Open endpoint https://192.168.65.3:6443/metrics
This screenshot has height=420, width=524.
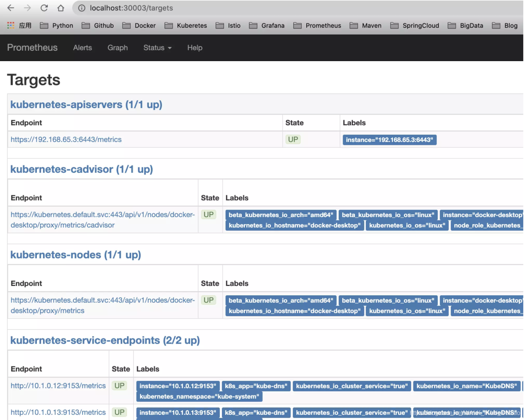(x=66, y=140)
